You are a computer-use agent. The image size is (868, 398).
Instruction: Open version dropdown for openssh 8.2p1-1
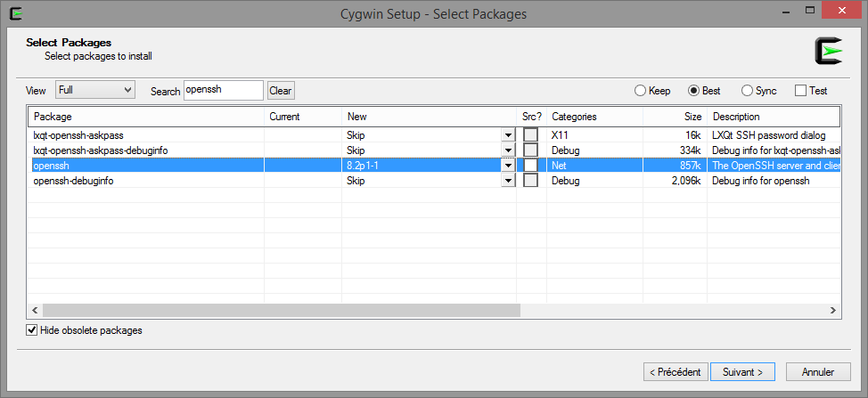(508, 165)
